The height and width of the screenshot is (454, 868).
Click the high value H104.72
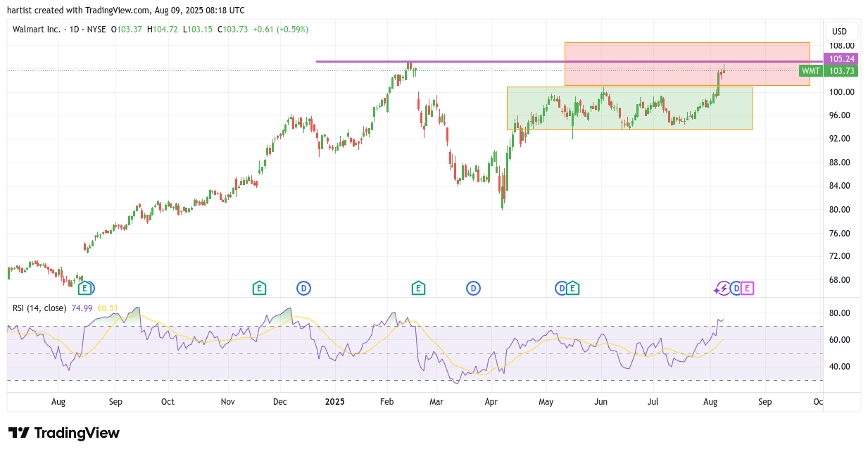point(163,30)
